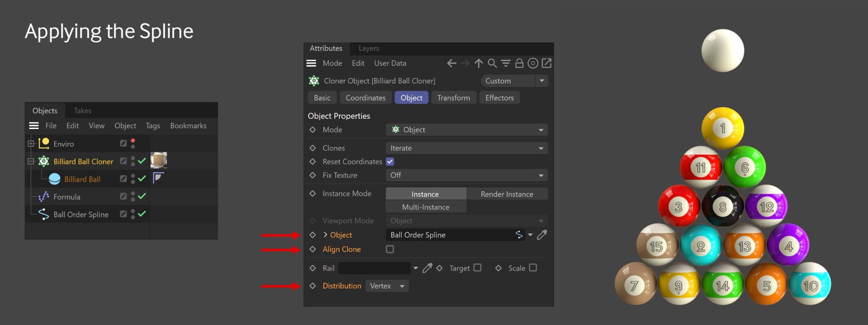Open the Custom preset dropdown
This screenshot has width=868, height=325.
[514, 81]
